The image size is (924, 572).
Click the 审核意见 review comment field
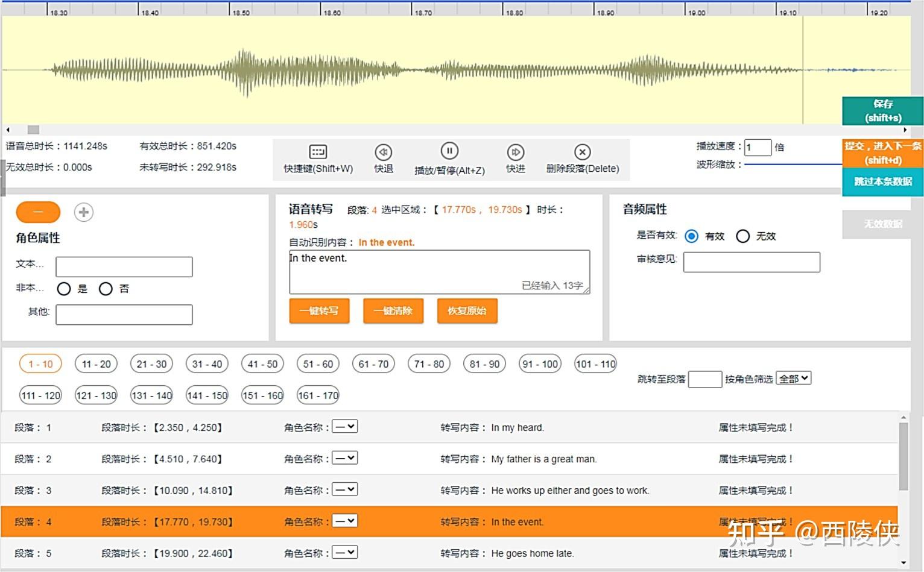752,262
